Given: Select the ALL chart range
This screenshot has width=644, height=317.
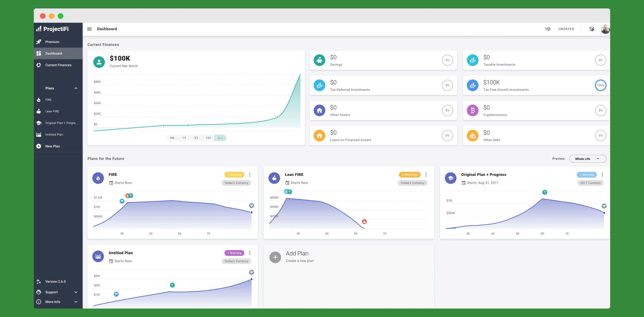Looking at the screenshot, I should point(220,138).
